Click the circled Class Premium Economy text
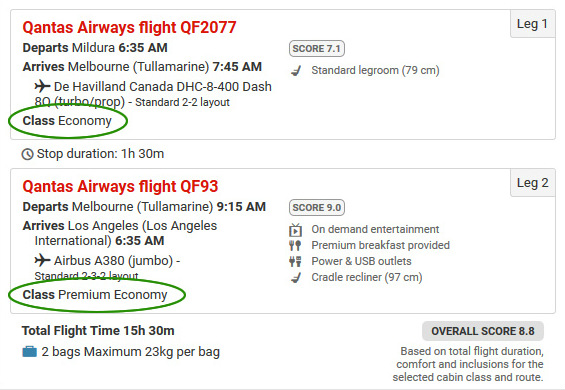 coord(95,295)
